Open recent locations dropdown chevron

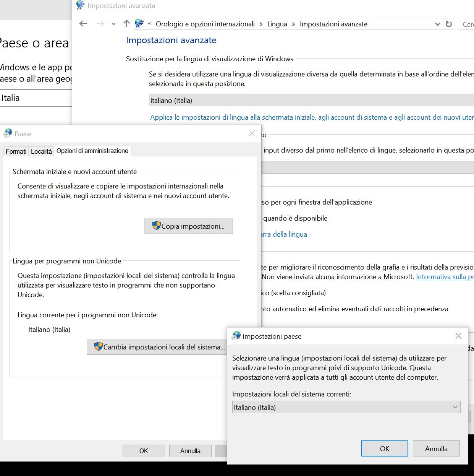pyautogui.click(x=113, y=24)
